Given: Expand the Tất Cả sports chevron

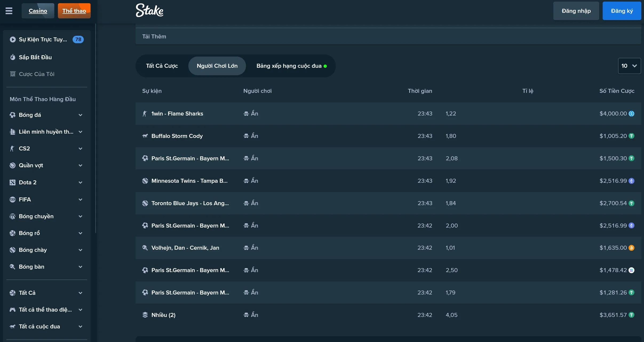Looking at the screenshot, I should click(80, 293).
